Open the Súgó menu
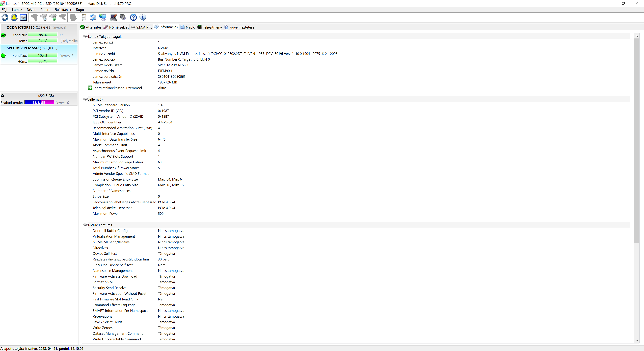Image resolution: width=644 pixels, height=351 pixels. [80, 10]
